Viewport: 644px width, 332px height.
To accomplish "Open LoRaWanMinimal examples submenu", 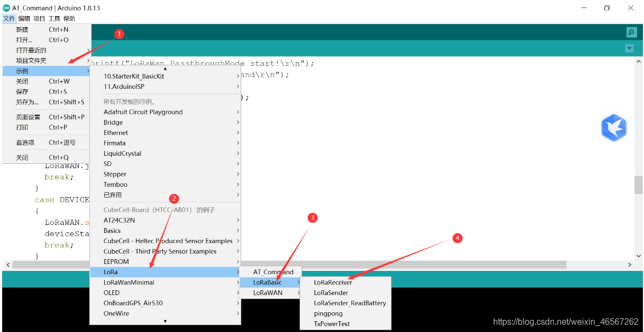I will (x=165, y=282).
